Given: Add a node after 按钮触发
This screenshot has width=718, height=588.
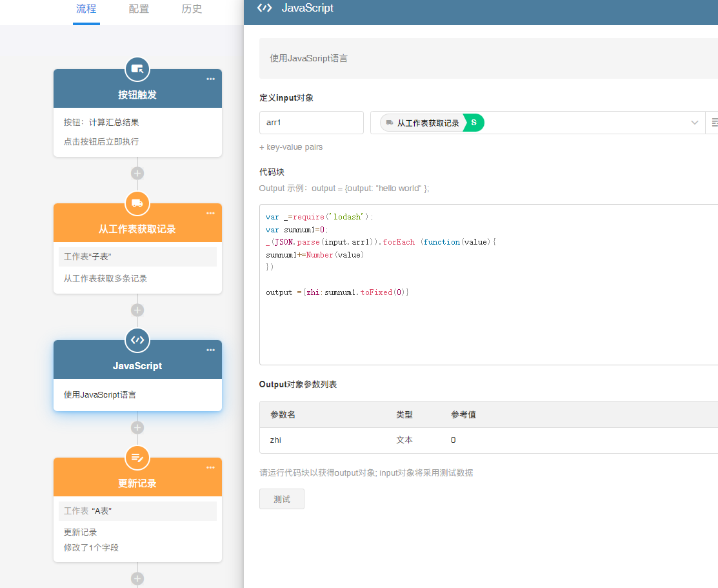Looking at the screenshot, I should click(x=137, y=173).
